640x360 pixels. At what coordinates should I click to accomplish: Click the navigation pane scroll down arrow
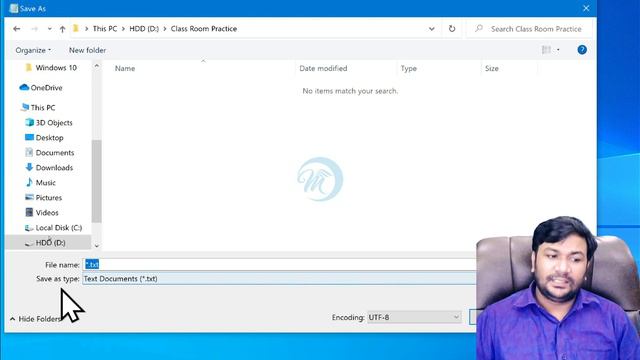tap(96, 246)
